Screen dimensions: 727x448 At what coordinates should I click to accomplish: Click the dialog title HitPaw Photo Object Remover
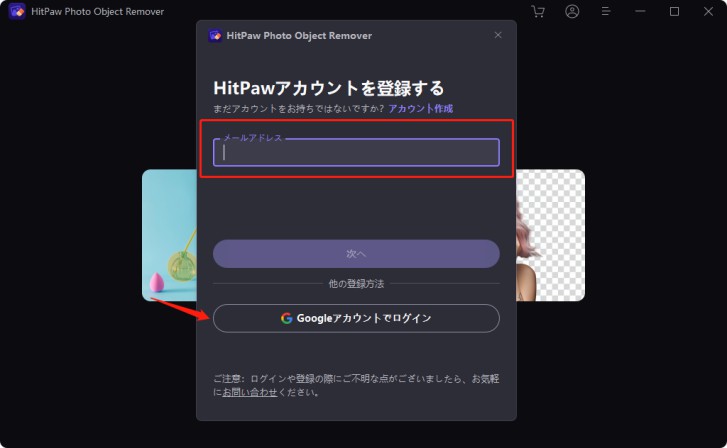299,36
